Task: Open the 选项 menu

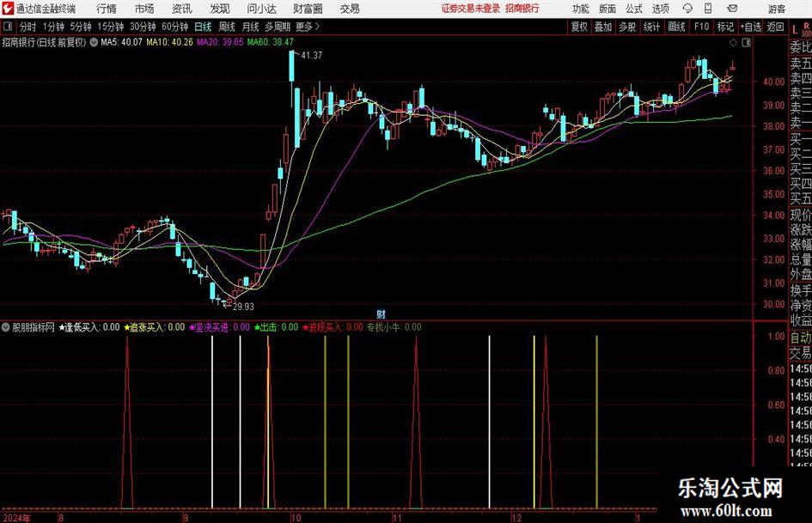Action: (661, 9)
